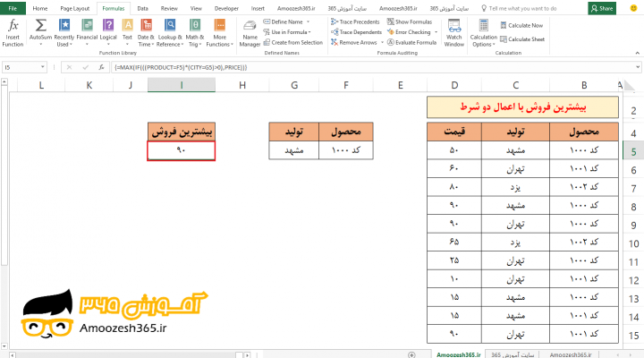Click Calculate Sheet
Viewport: 644px width, 358px height.
(x=522, y=39)
